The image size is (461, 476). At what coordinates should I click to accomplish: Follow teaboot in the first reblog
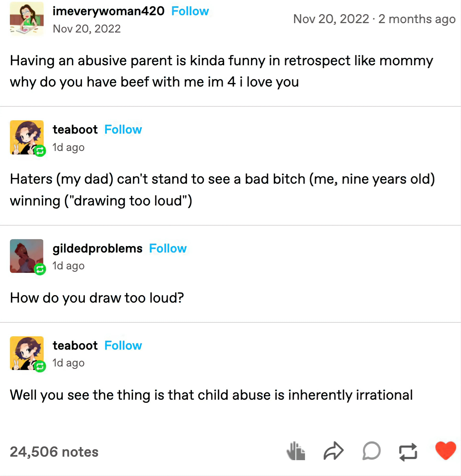point(123,129)
